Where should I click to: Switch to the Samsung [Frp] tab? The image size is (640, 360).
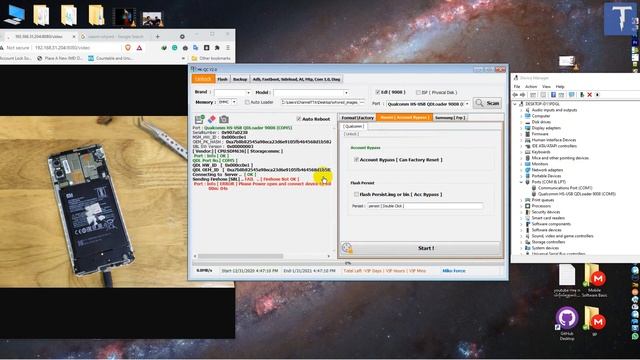click(450, 118)
